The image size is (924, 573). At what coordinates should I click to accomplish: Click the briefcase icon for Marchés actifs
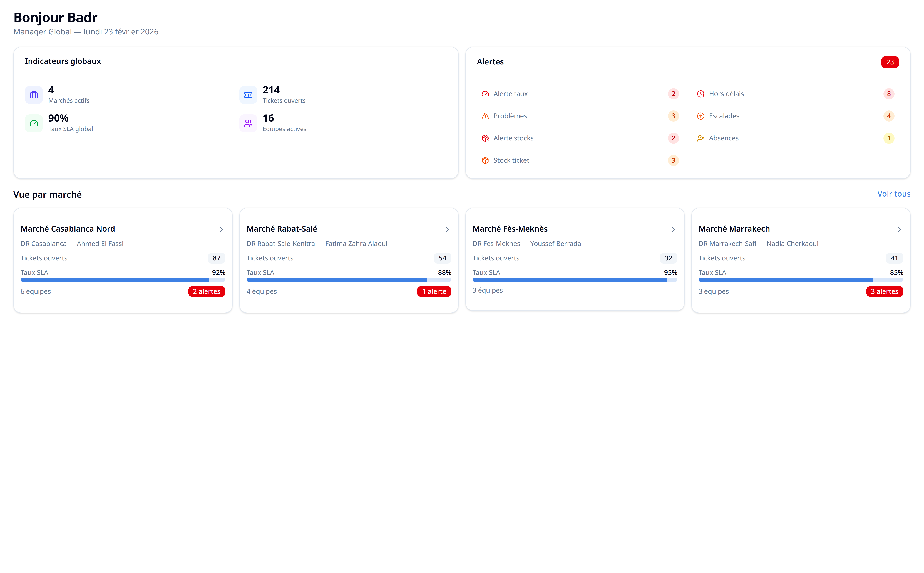pyautogui.click(x=34, y=95)
